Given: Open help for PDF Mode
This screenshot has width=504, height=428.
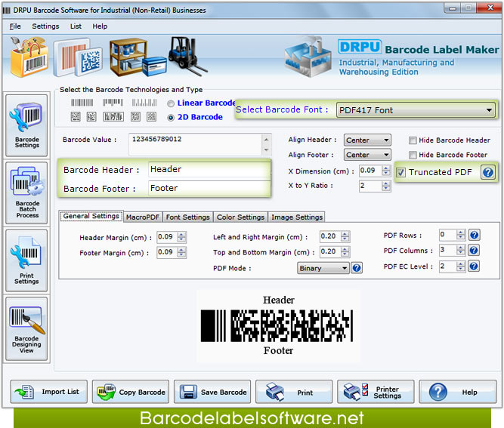Looking at the screenshot, I should coord(357,268).
